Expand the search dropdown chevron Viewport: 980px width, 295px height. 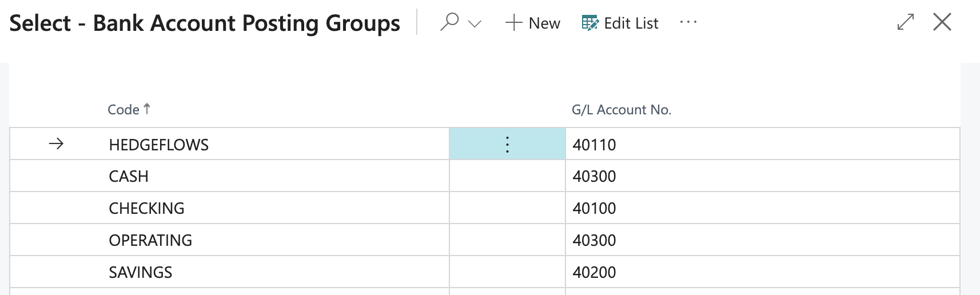(475, 23)
